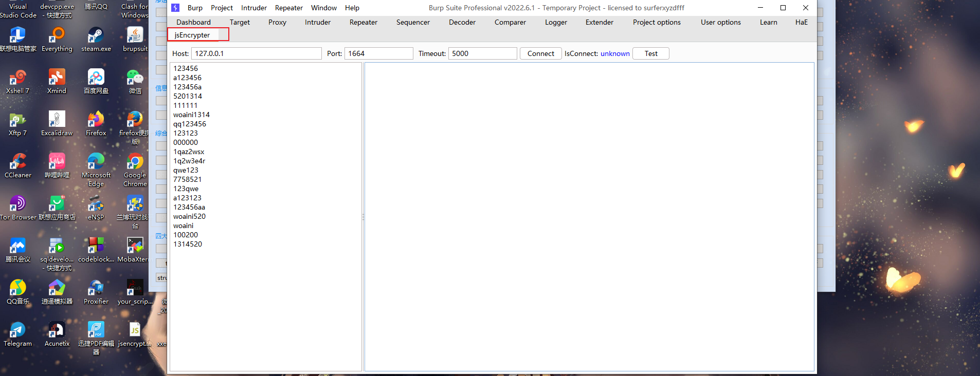
Task: Switch to the Sequencer tab
Action: [x=413, y=22]
